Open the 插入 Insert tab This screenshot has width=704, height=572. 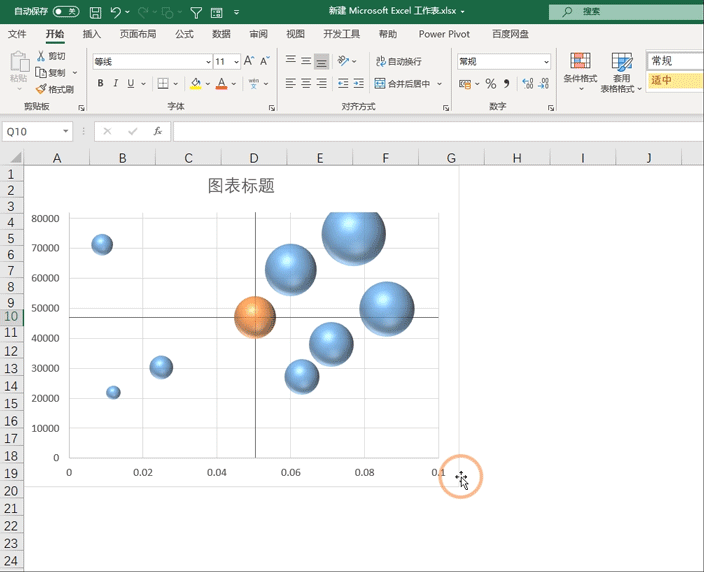[92, 34]
